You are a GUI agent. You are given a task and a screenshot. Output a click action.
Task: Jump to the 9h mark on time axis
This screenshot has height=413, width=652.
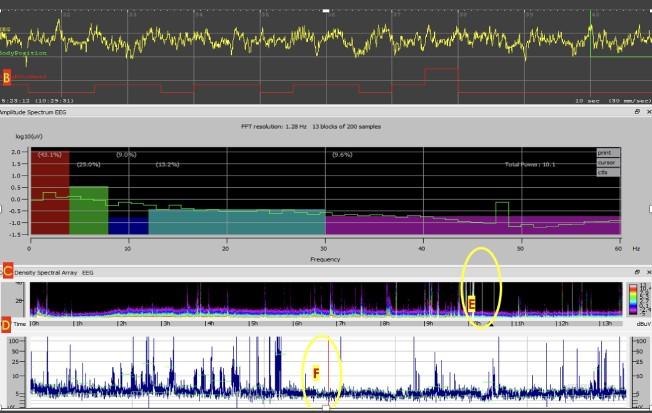[x=429, y=324]
